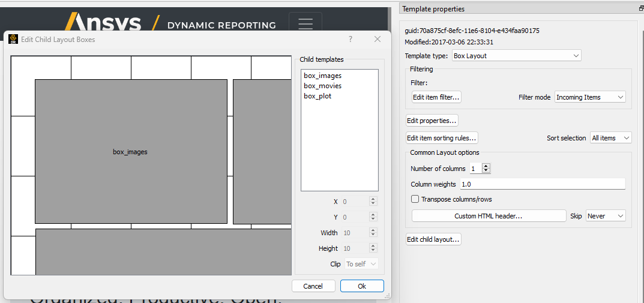644x303 pixels.
Task: Toggle Transpose columns/rows checkbox
Action: click(415, 199)
